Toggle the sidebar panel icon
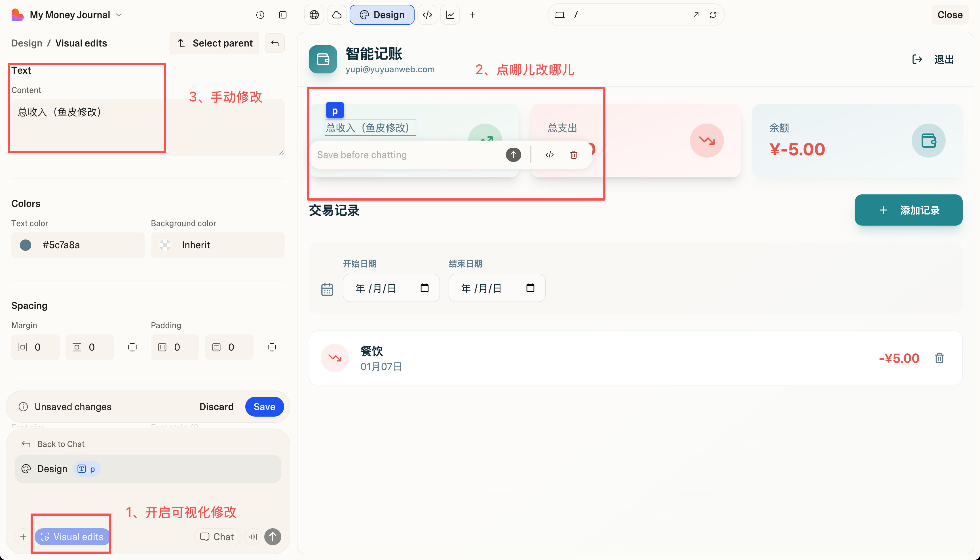Screen dimensions: 980x560 click(283, 15)
